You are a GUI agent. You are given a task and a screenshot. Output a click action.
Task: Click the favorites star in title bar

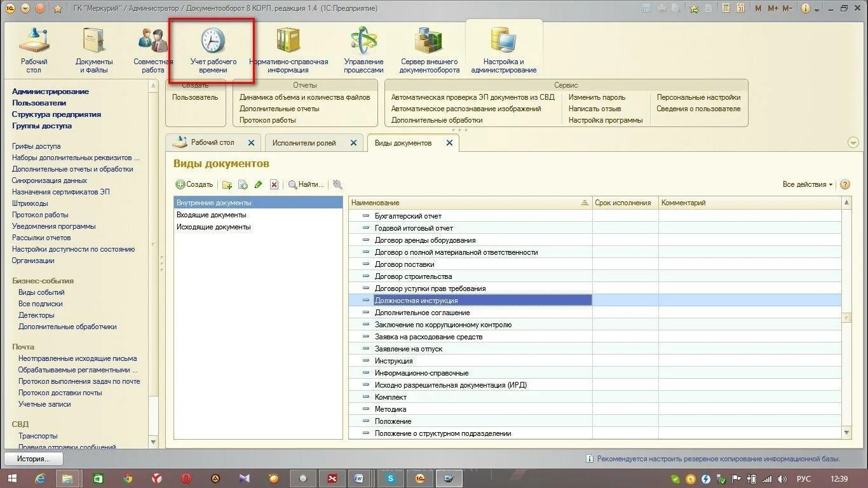[x=58, y=8]
